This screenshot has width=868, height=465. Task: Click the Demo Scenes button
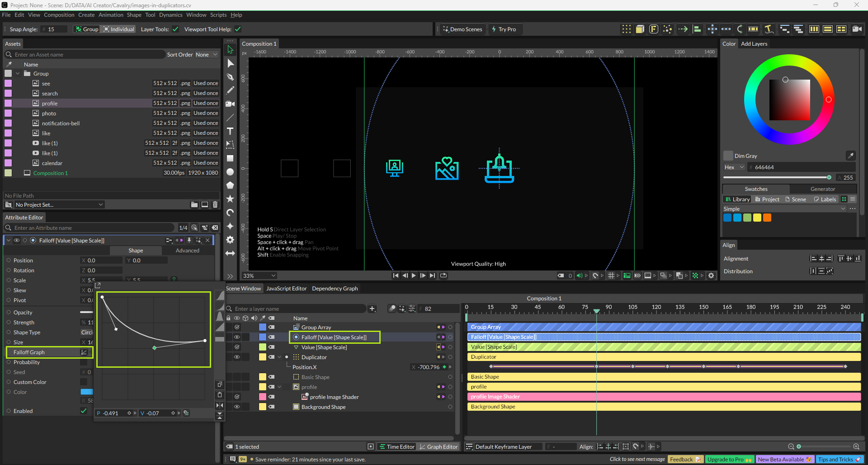click(462, 29)
